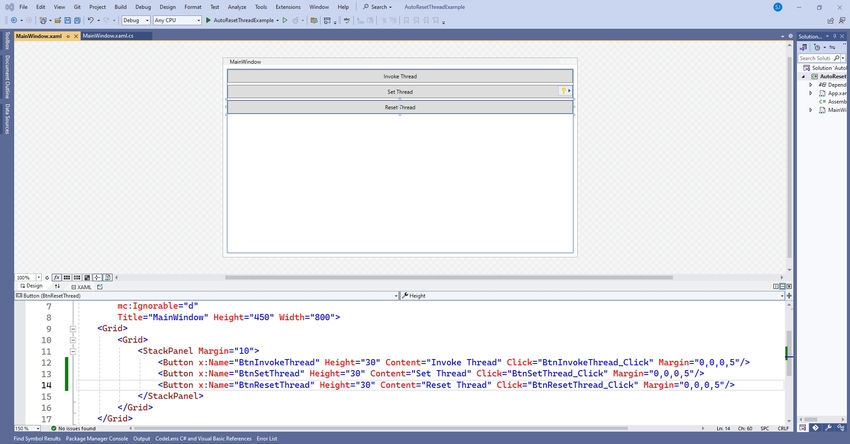This screenshot has height=444, width=850.
Task: Click the swap panes icon beside Design tab
Action: tap(57, 286)
